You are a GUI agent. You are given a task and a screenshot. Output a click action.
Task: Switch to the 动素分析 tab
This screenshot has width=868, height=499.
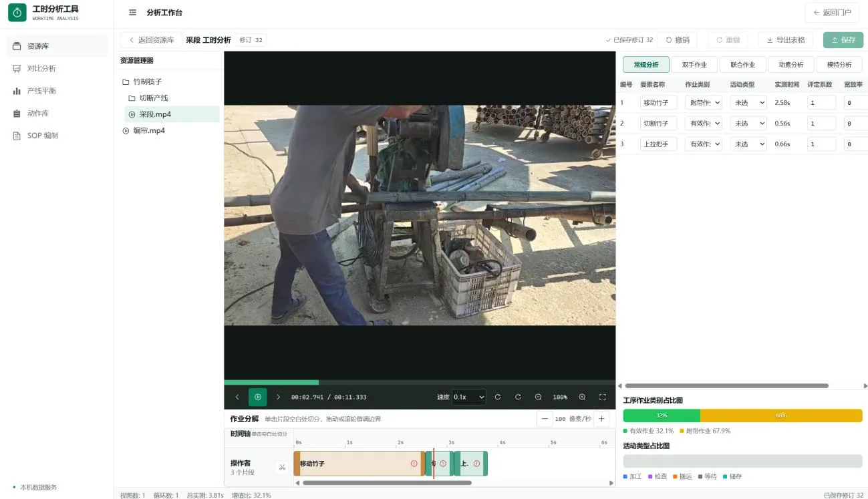click(791, 65)
